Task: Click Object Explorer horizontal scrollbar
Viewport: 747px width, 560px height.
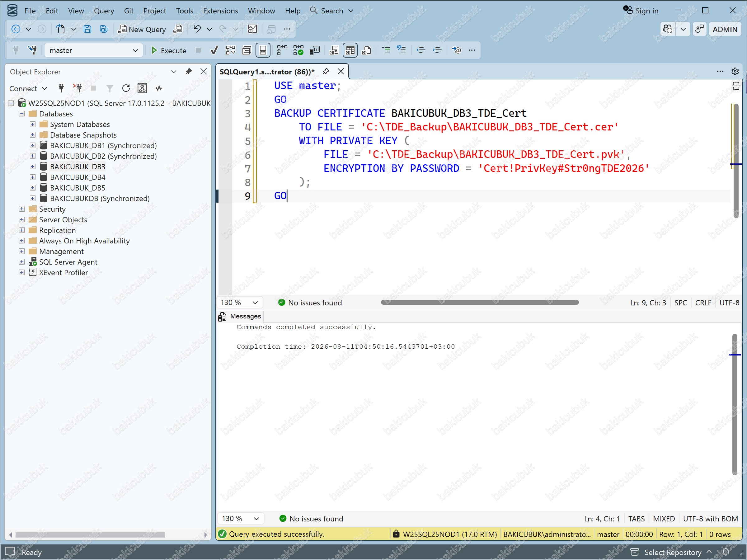Action: point(90,535)
